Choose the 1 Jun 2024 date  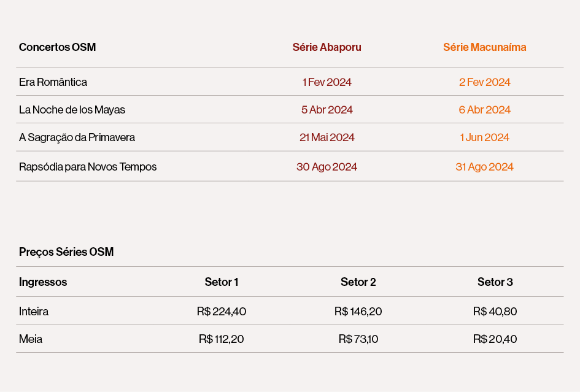[484, 137]
